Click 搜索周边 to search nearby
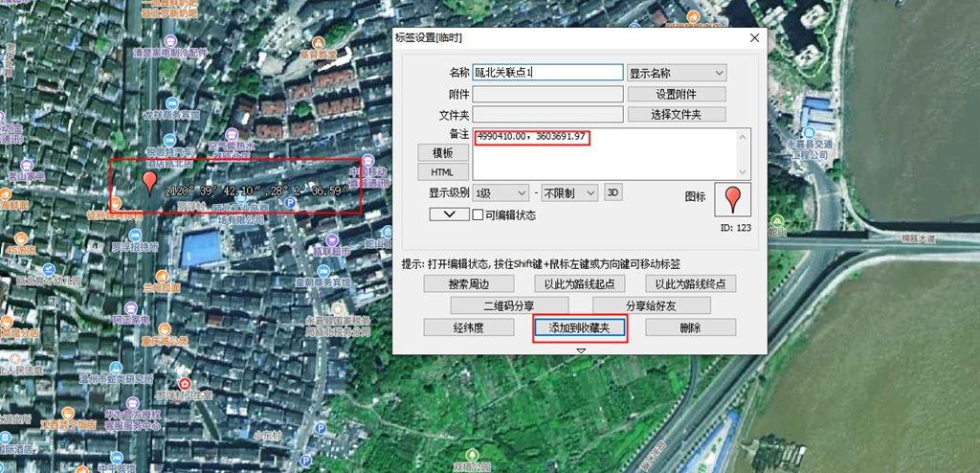Screen dimensions: 980x473 468,283
